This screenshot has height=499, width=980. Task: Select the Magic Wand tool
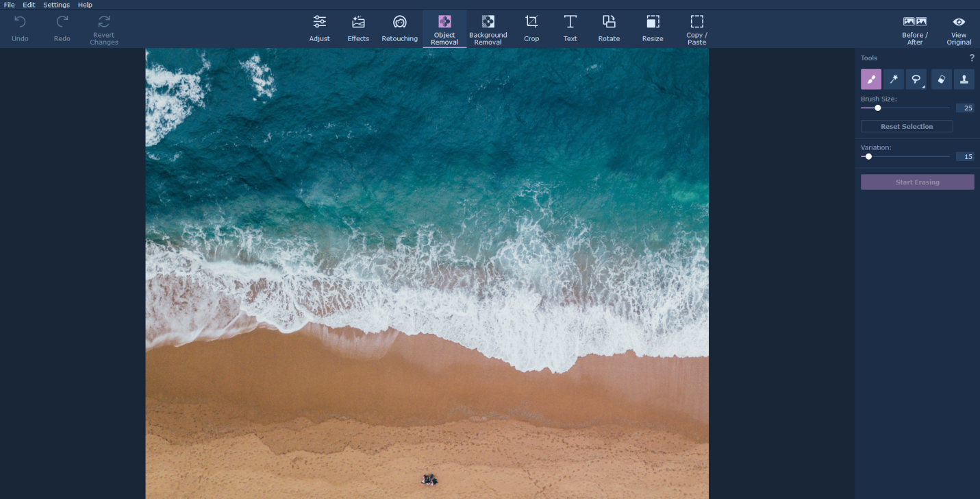[x=893, y=80]
